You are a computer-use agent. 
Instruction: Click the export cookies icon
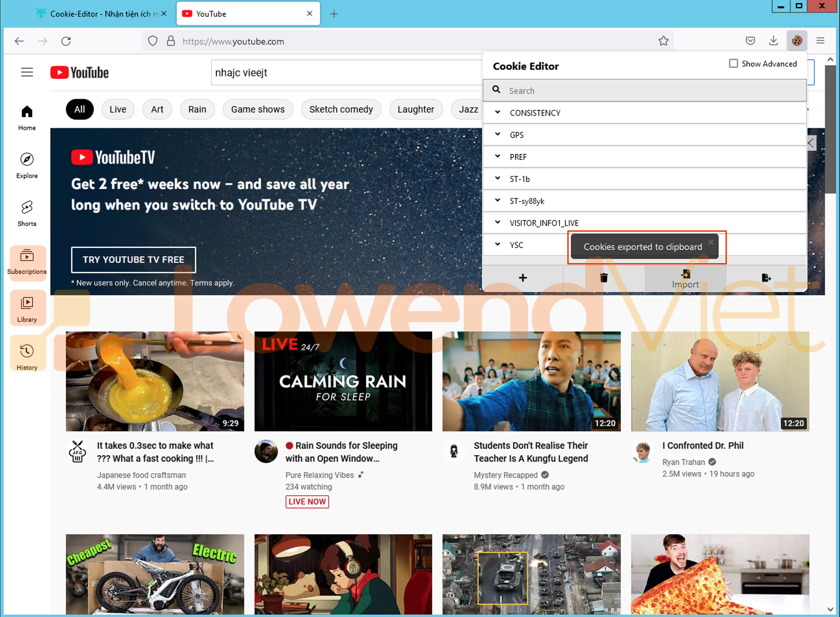[x=766, y=277]
